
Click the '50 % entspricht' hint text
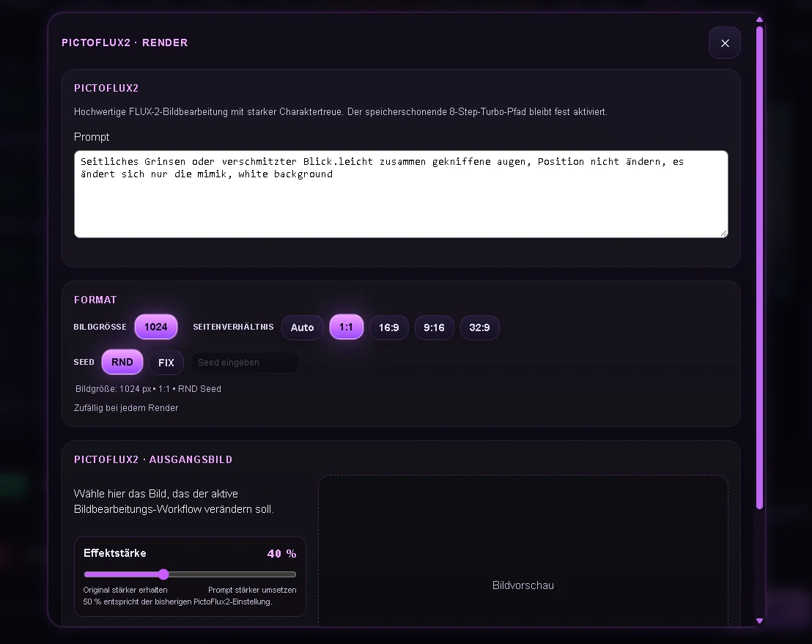pyautogui.click(x=177, y=602)
